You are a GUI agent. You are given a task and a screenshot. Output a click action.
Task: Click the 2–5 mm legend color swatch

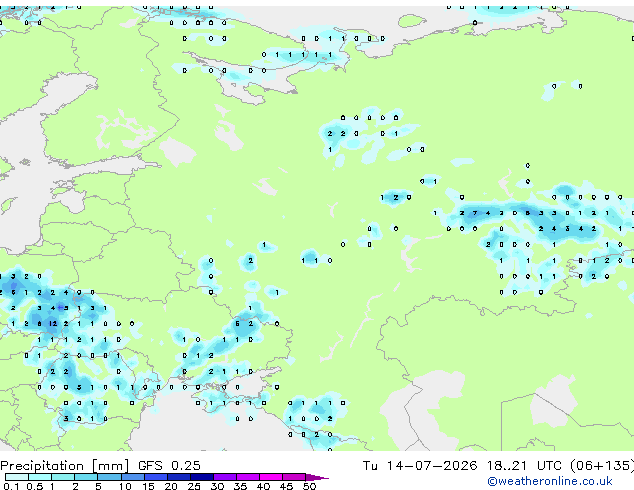point(86,477)
